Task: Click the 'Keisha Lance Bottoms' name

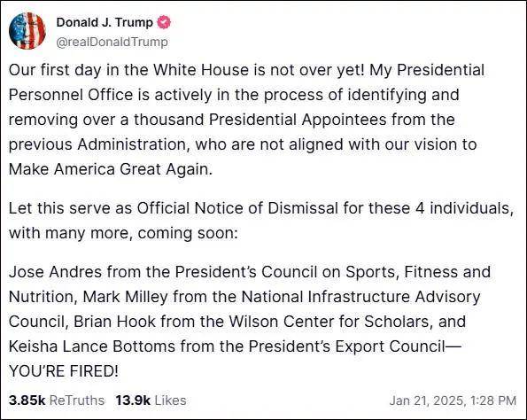Action: [x=92, y=346]
